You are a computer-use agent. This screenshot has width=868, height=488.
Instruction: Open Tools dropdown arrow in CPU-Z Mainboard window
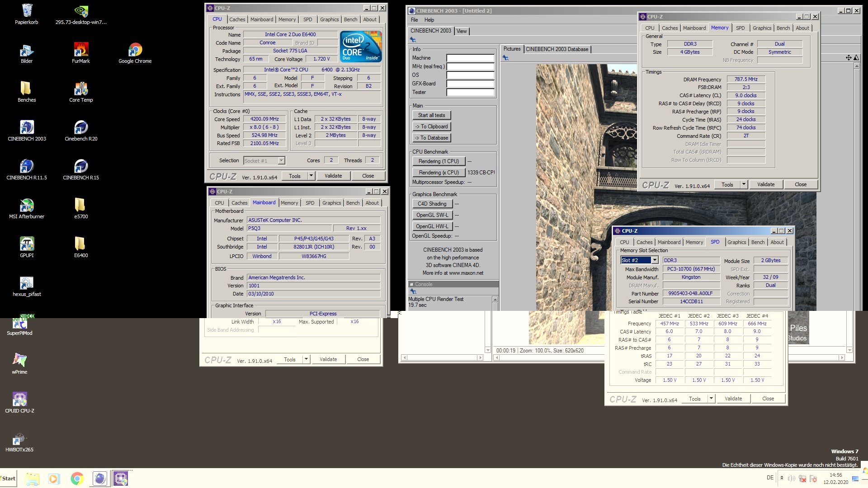click(x=306, y=359)
